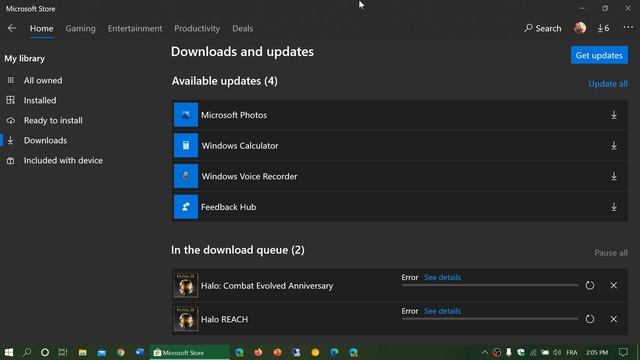Download the Windows Calculator update

(613, 146)
